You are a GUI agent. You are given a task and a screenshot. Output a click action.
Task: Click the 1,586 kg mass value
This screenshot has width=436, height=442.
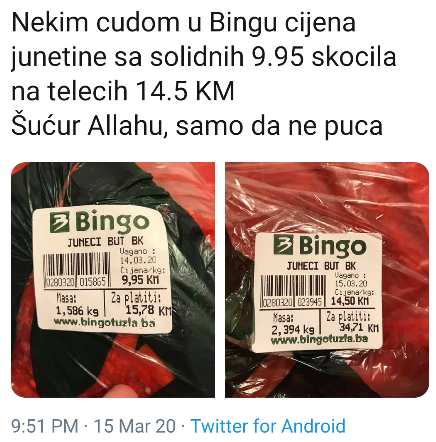coord(77,311)
